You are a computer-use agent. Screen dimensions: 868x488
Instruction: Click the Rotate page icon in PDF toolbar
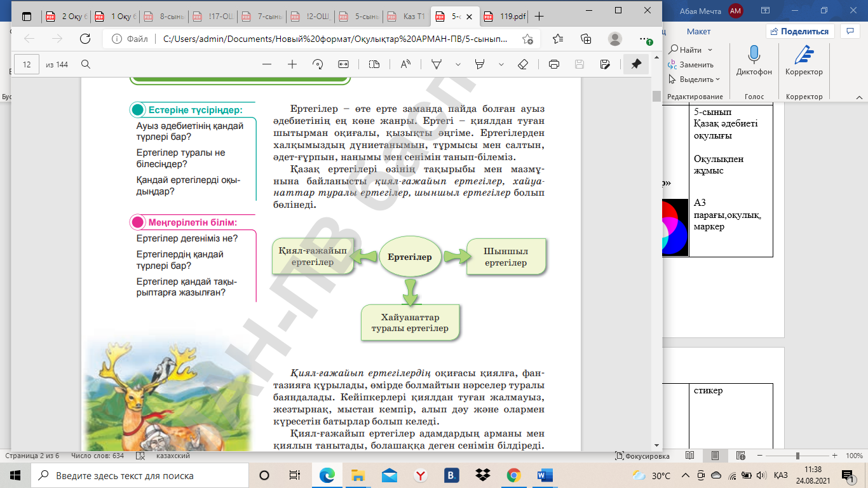[318, 64]
